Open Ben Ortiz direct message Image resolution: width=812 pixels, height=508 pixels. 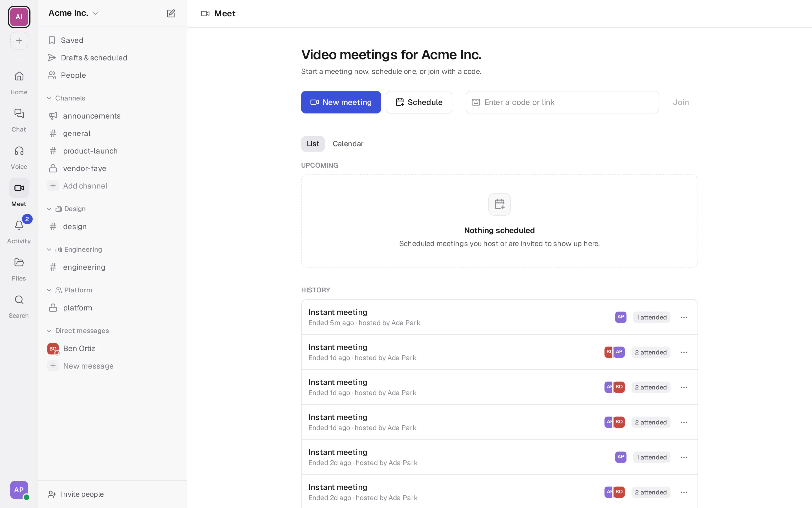[112, 349]
